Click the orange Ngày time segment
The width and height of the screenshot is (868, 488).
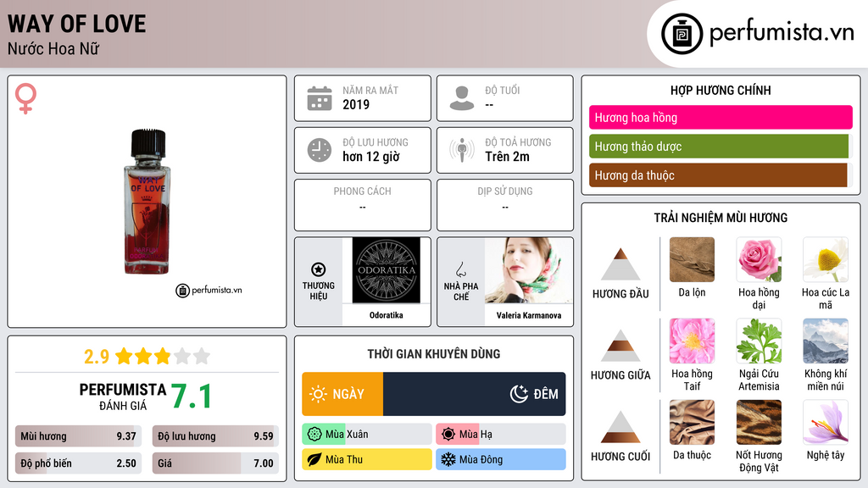(342, 394)
